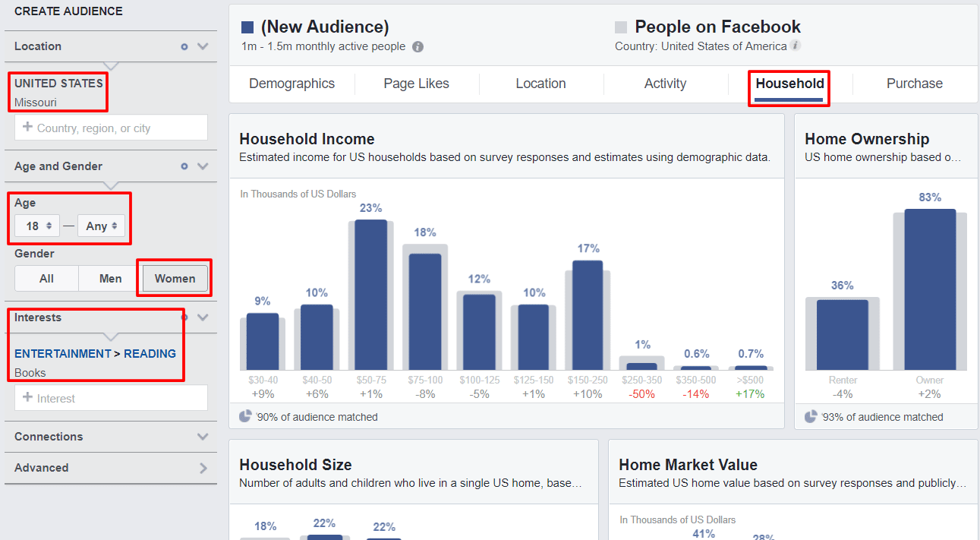Collapse the Location section chevron
This screenshot has height=540, width=980.
203,46
